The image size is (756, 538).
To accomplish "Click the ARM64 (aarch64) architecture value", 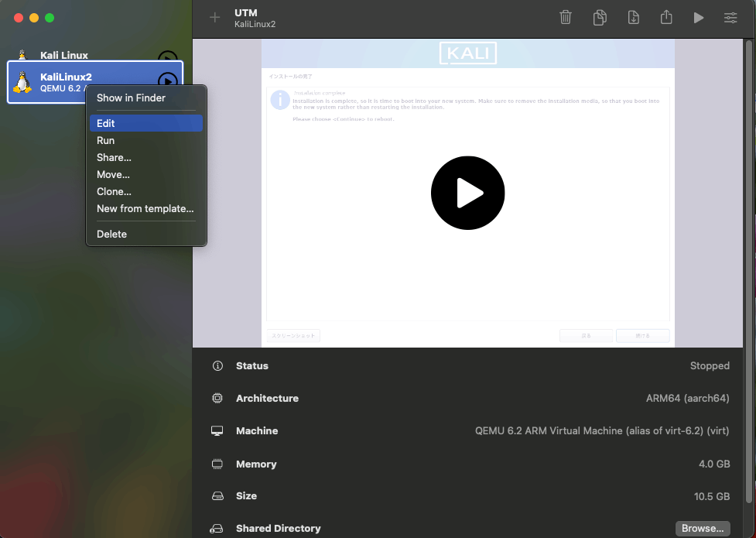I will 688,398.
